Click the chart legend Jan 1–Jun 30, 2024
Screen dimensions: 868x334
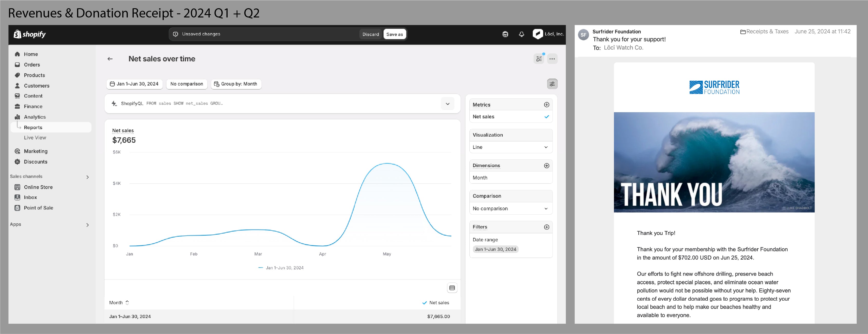coord(281,268)
